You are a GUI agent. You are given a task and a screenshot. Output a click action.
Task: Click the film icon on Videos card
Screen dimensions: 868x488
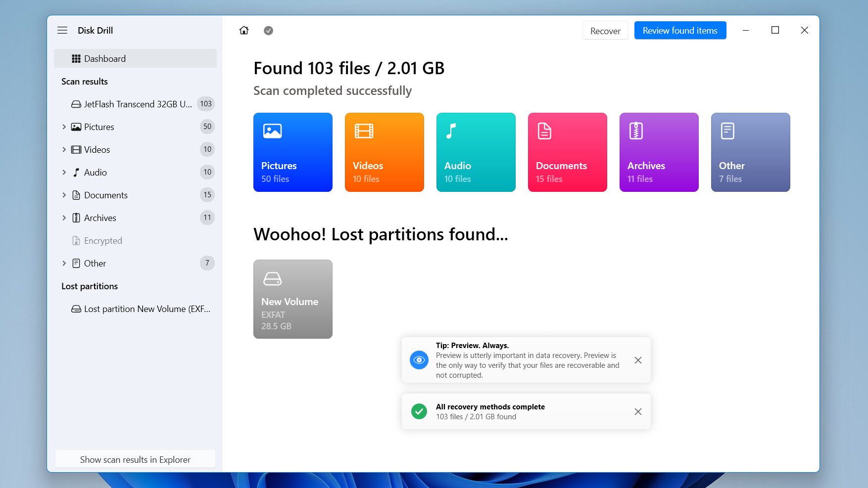point(364,131)
